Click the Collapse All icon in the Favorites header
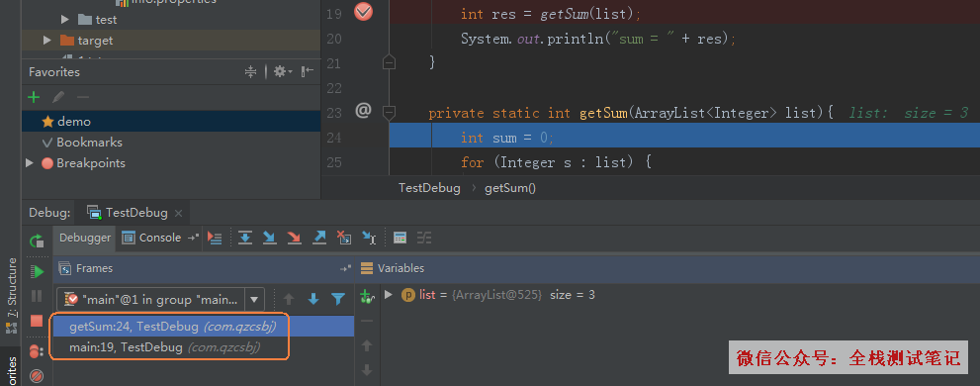 pos(250,72)
